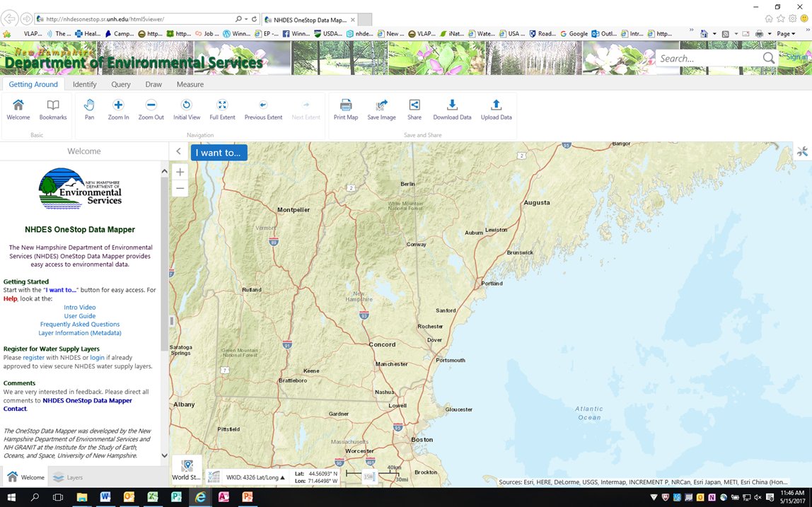Open the Welcome home icon in toolbar
The image size is (812, 507).
[x=18, y=110]
